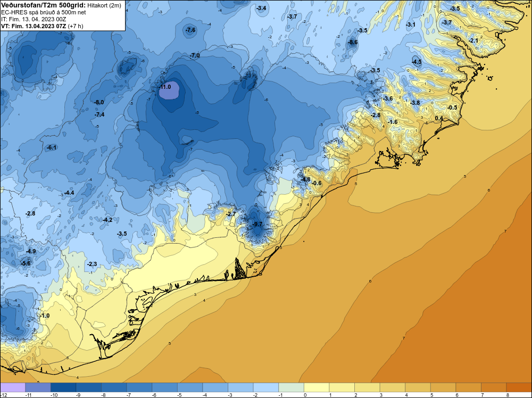Click the 0 label in the color legend

tap(304, 395)
